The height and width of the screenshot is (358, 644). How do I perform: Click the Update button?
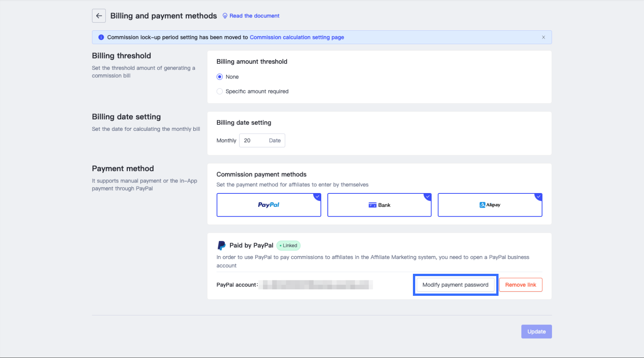(x=536, y=331)
